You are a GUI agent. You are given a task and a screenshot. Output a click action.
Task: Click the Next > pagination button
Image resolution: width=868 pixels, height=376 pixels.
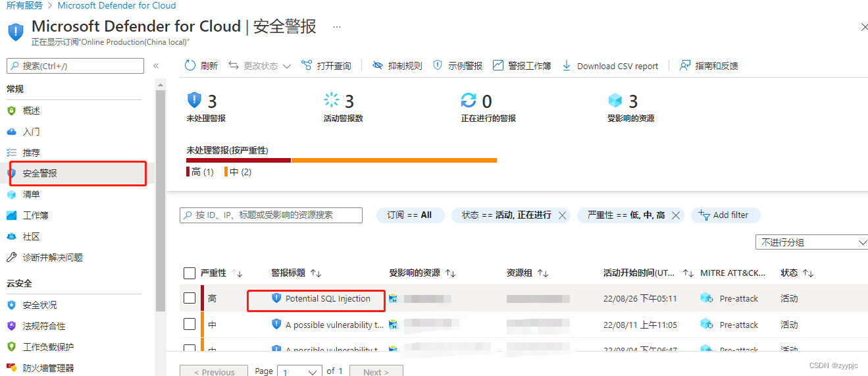[x=376, y=371]
